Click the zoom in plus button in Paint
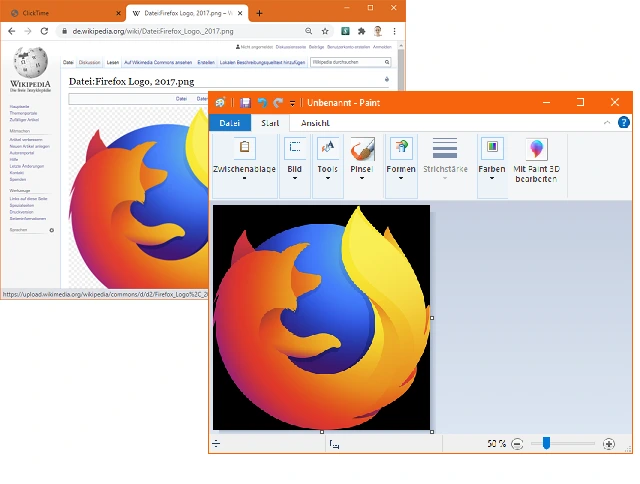The height and width of the screenshot is (484, 640). (x=609, y=444)
